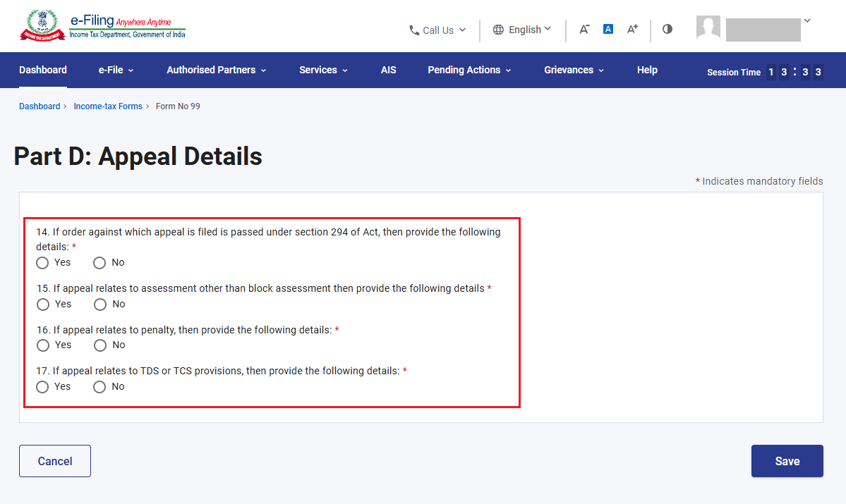Choose No for question 17 TDS or TCS
846x504 pixels.
tap(99, 387)
